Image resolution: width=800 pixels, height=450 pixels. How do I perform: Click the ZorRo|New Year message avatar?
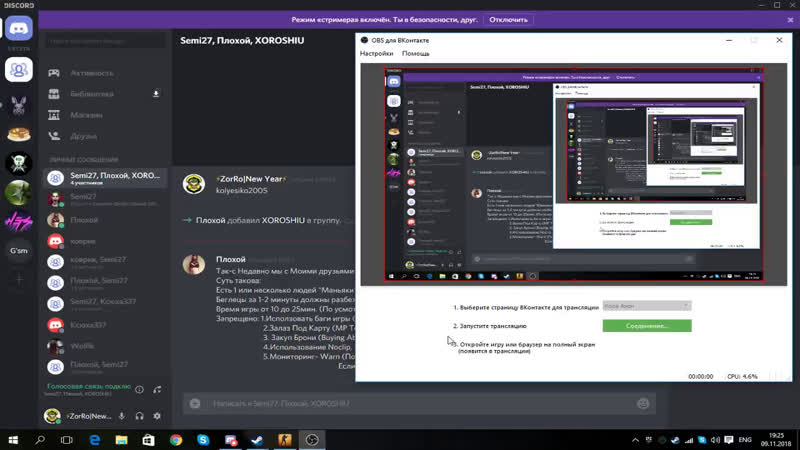pos(194,184)
